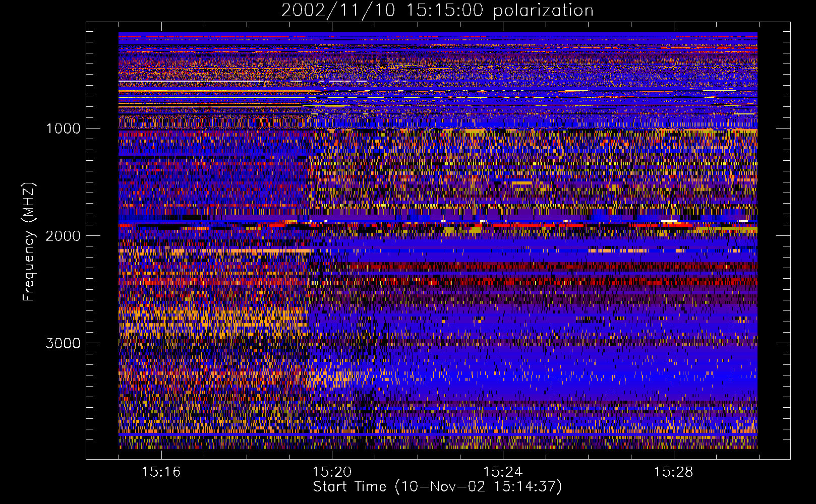Click the 15:28 time axis label

(x=674, y=472)
